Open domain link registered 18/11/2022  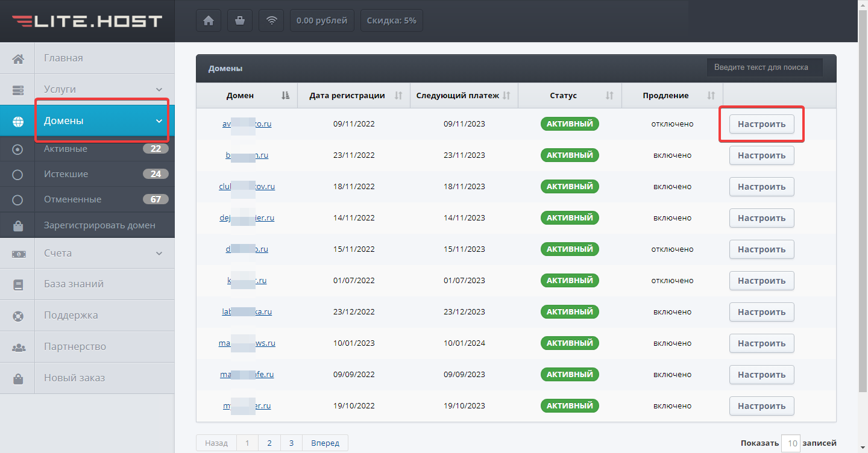(247, 187)
